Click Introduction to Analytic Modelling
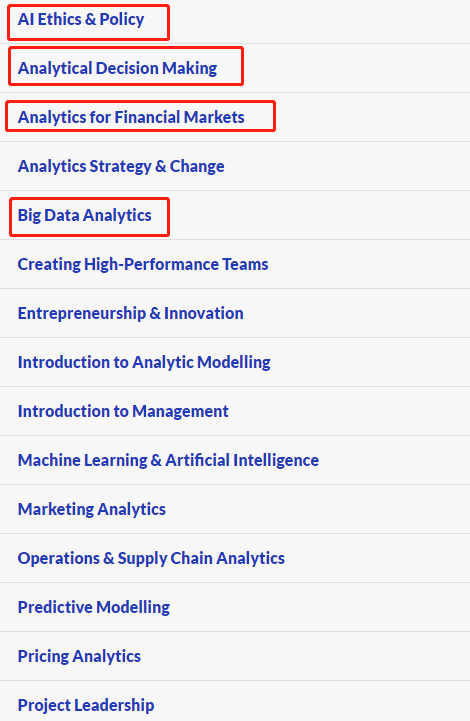The image size is (470, 721). (144, 362)
